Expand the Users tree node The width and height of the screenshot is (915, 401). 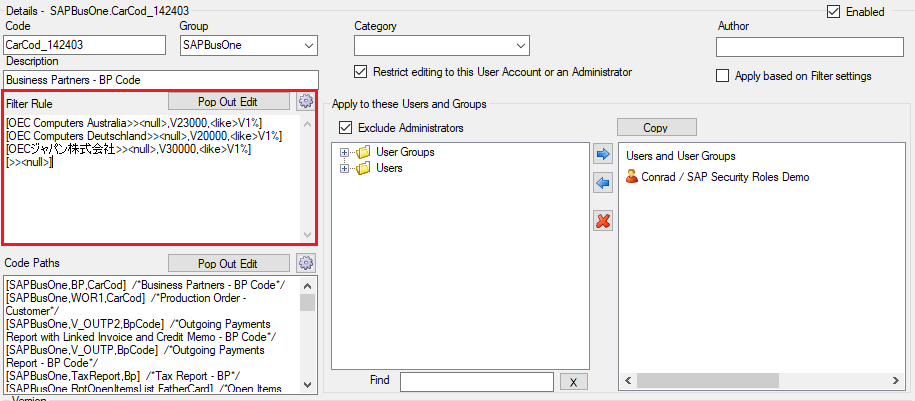pos(344,168)
